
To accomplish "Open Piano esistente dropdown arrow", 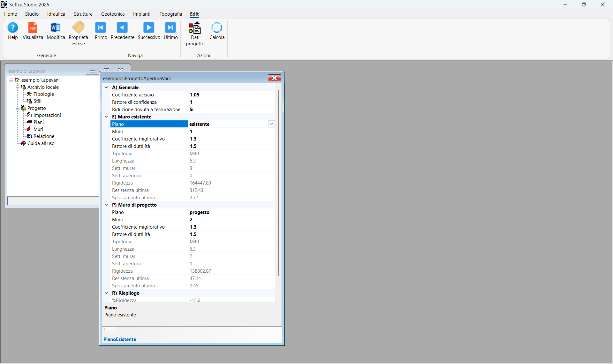I will point(271,124).
